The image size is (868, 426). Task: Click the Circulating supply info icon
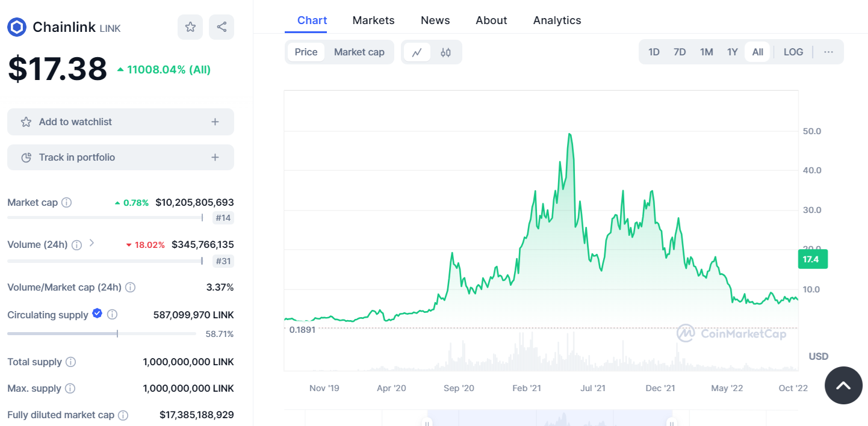click(x=112, y=315)
